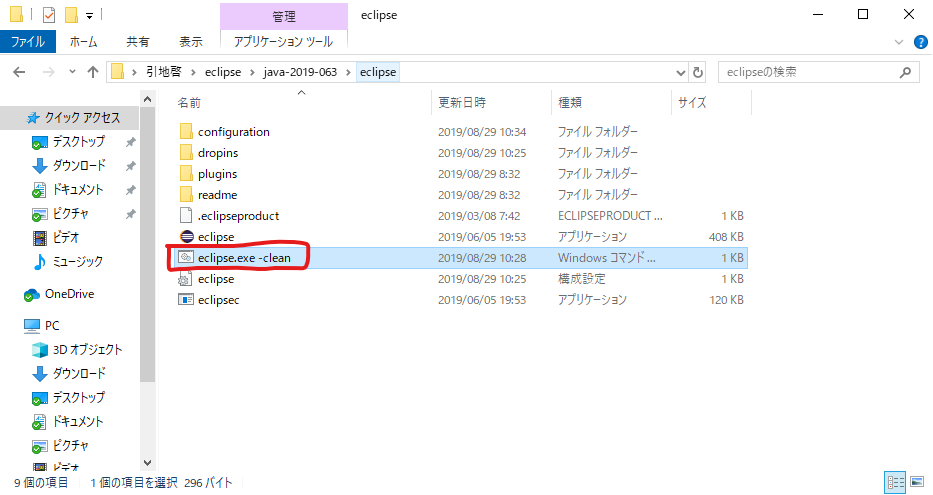
Task: Select PC in navigation pane
Action: click(52, 325)
